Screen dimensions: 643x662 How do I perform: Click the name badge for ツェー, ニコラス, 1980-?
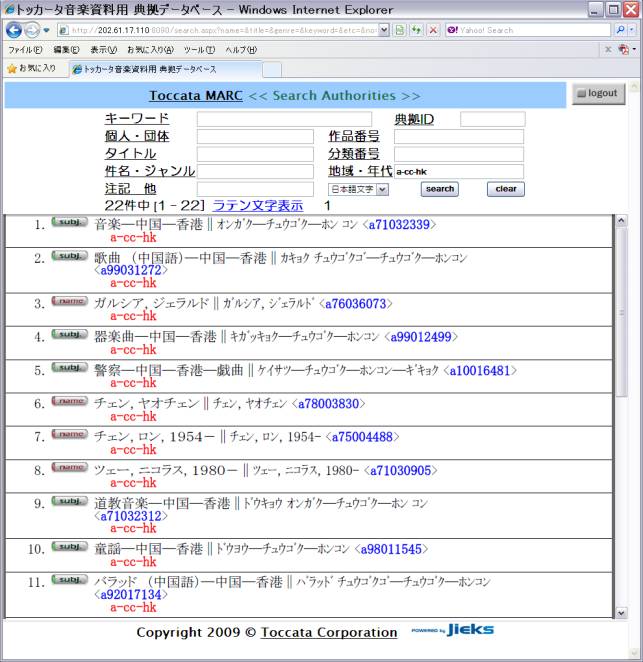coord(70,467)
